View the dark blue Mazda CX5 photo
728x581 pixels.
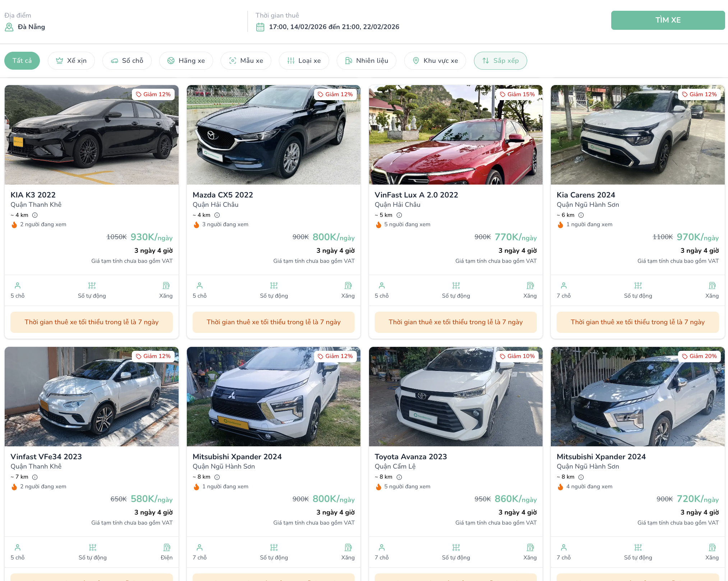coord(273,135)
